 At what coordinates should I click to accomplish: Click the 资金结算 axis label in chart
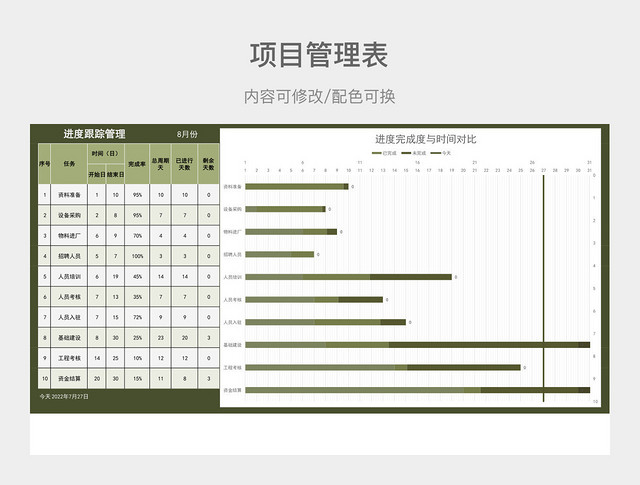coord(232,390)
